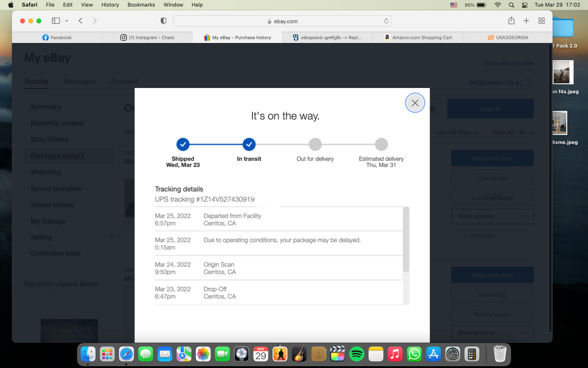Toggle the Safari sidebar button
This screenshot has width=588, height=368.
coord(56,21)
